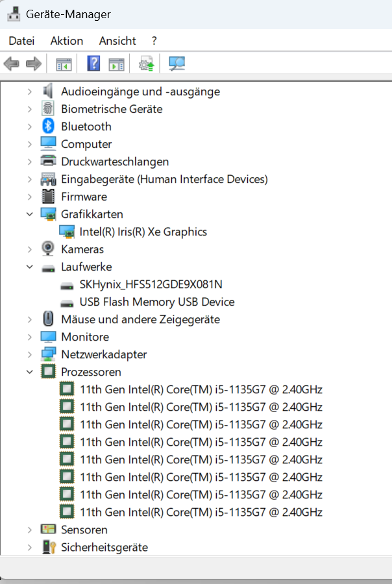Click the Prozessoren CPU icon
This screenshot has height=584, width=392.
48,372
